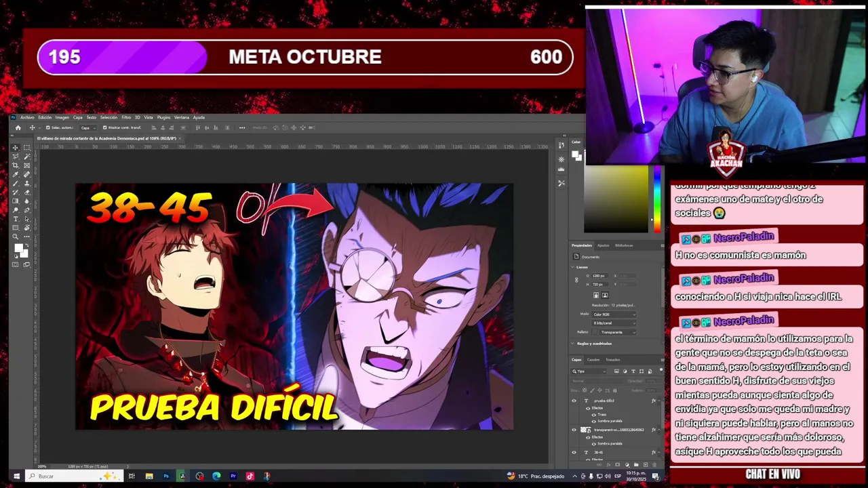Click the foreground color swatch
This screenshot has height=488, width=868.
(x=19, y=248)
